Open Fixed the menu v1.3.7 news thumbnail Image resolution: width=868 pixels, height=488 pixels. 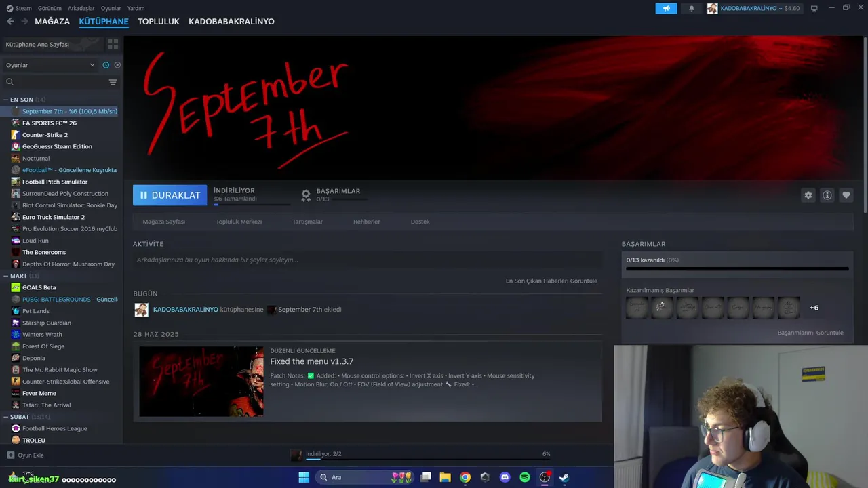coord(201,382)
